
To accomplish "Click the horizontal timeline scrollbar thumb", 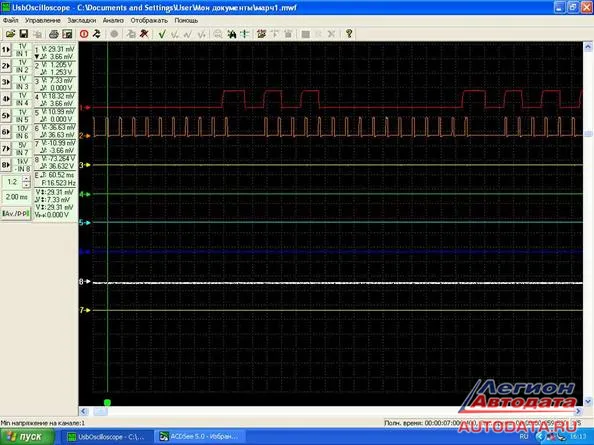I will [x=100, y=411].
